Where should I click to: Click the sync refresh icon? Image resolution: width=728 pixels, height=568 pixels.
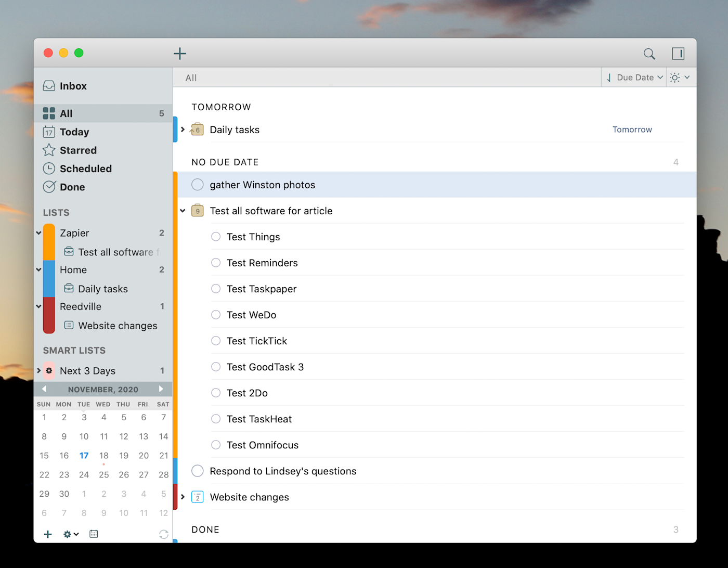click(x=163, y=534)
